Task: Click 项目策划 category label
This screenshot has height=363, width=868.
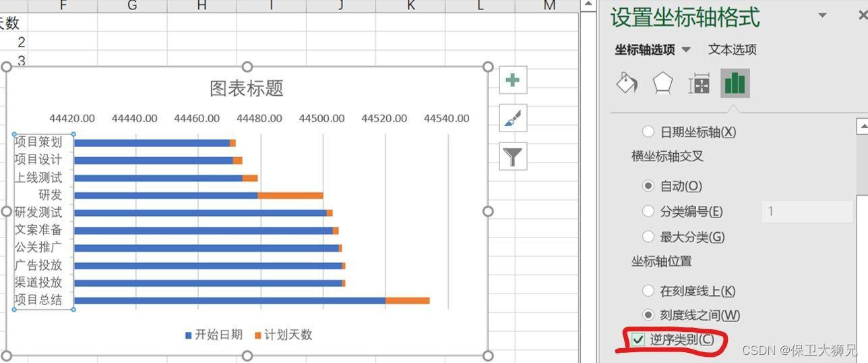Action: click(x=38, y=142)
